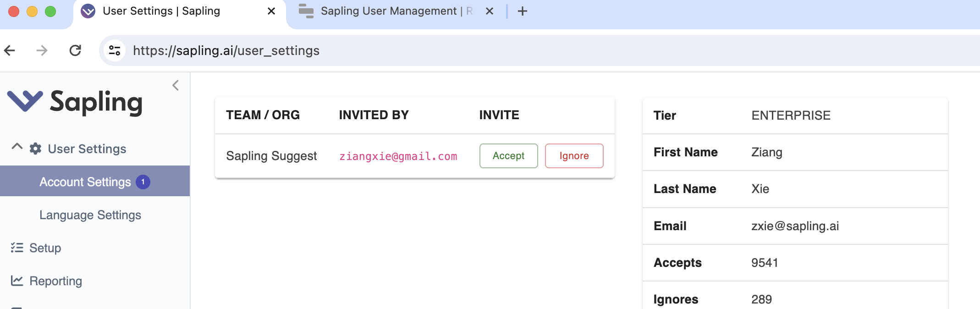This screenshot has height=309, width=980.
Task: Close the User Settings tab
Action: tap(271, 11)
